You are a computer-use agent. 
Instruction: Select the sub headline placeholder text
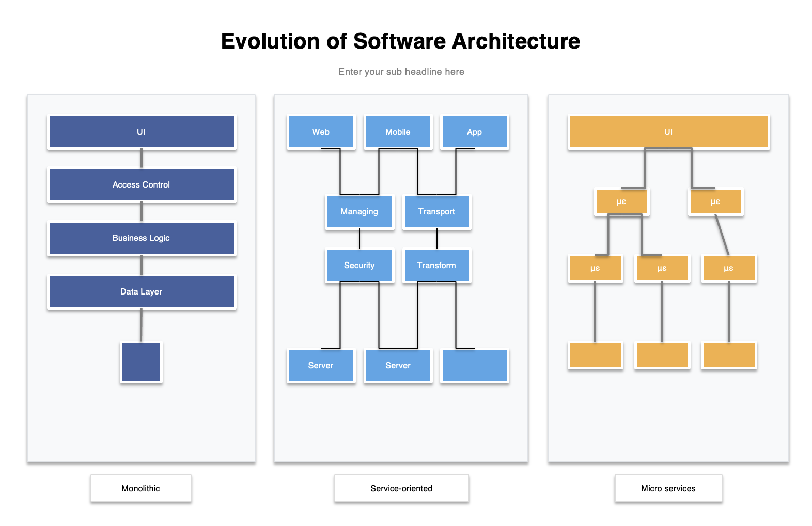[x=401, y=72]
